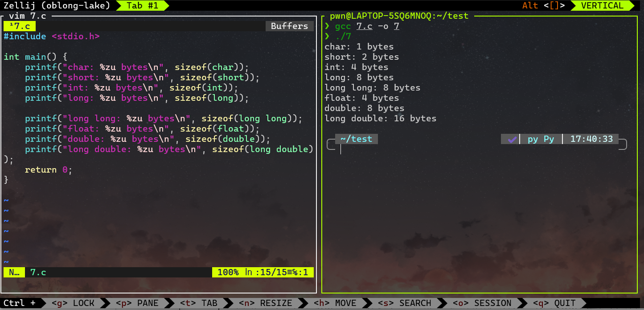This screenshot has height=310, width=644.
Task: Click the vim mode indicator 'N…'
Action: point(14,272)
